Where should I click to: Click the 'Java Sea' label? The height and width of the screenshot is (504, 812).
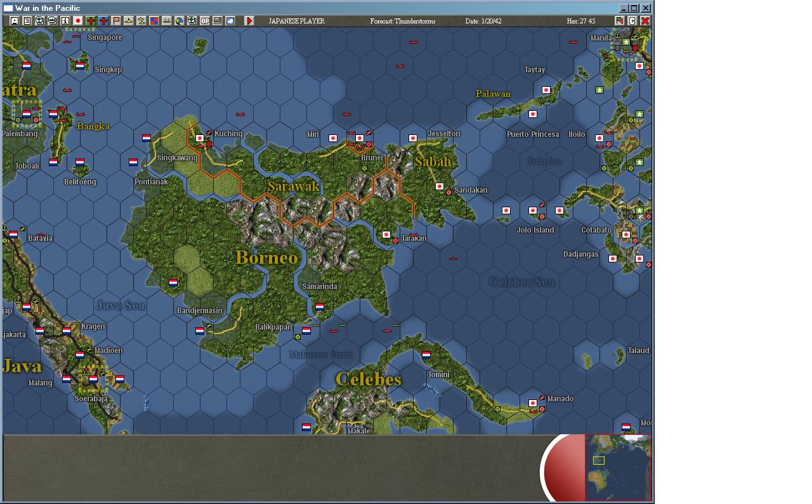[x=121, y=306]
